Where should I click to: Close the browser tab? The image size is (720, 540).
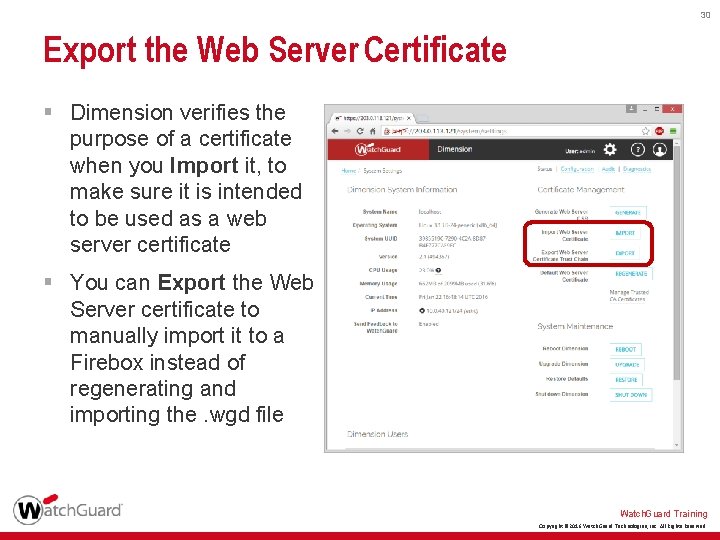(409, 118)
